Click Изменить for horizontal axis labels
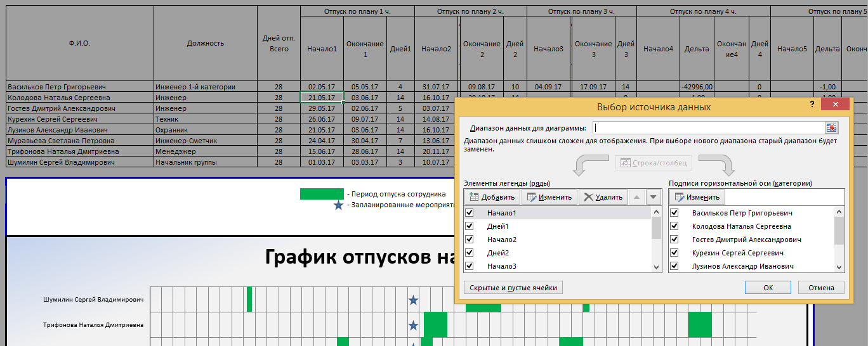Image resolution: width=868 pixels, height=346 pixels. (697, 197)
